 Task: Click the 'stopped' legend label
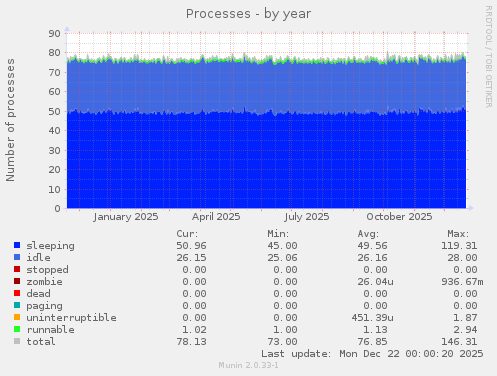click(x=48, y=270)
